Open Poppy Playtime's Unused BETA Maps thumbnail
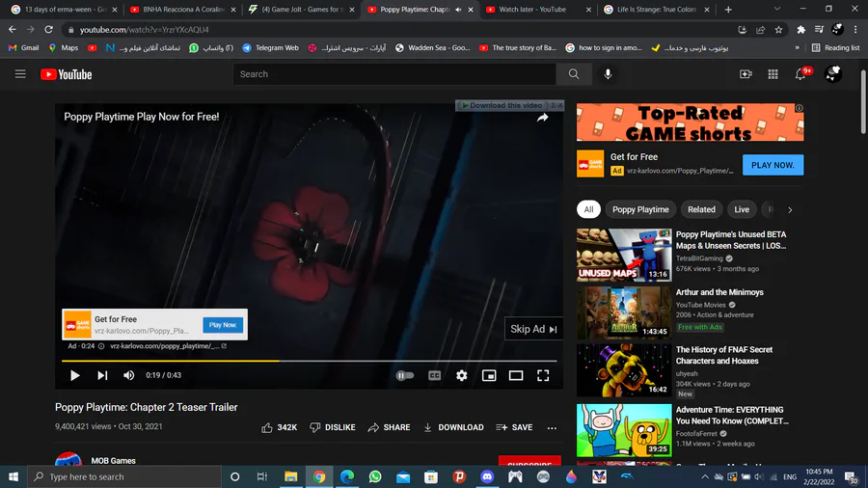Screen dimensions: 868x488 (x=624, y=255)
